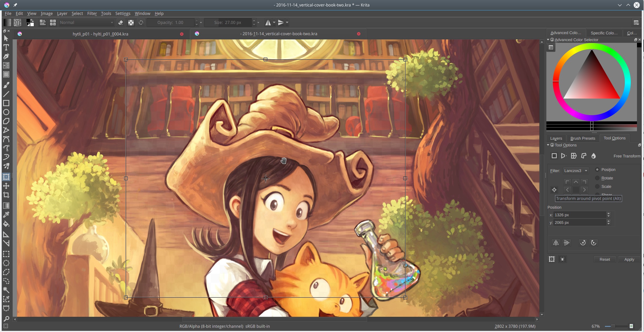Select the Bezier Curve tool
The image size is (644, 332).
6,139
